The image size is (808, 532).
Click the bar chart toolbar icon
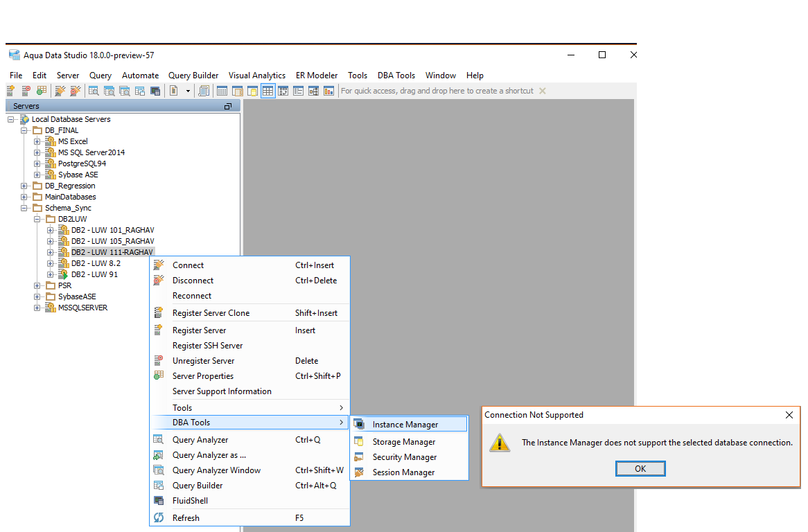coord(328,91)
